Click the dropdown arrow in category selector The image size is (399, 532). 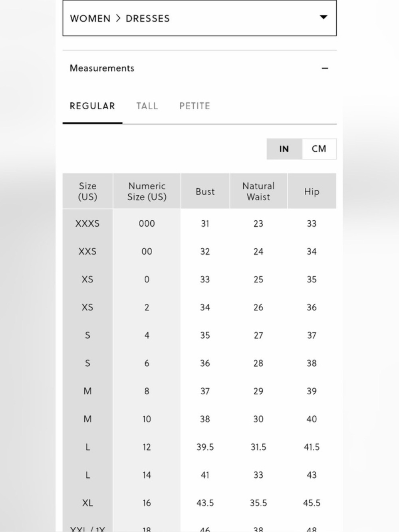coord(324,17)
